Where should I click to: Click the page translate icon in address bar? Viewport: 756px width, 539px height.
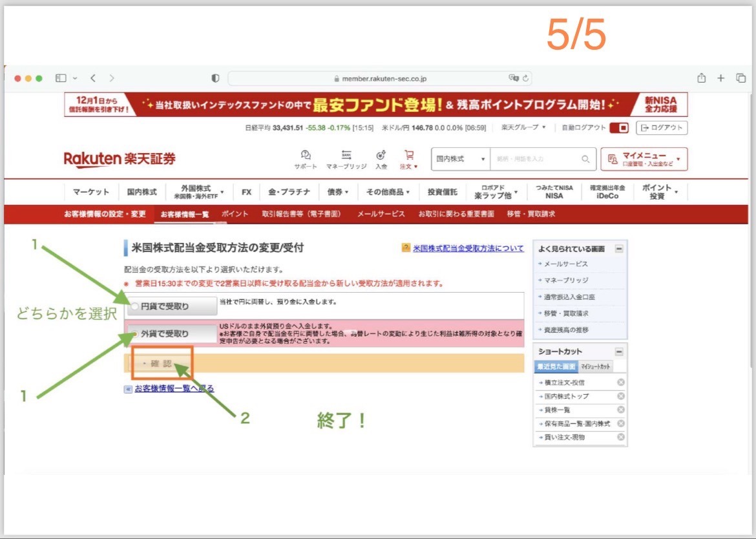click(x=514, y=78)
